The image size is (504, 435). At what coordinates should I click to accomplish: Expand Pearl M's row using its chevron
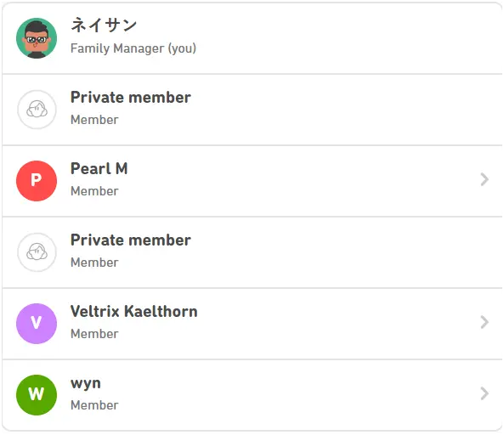coord(484,179)
